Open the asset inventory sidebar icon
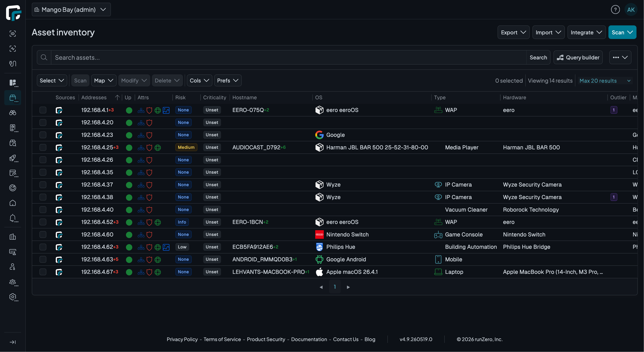This screenshot has width=644, height=352. 13,98
